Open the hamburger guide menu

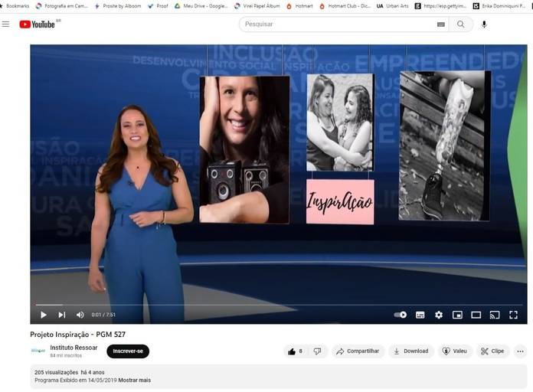(x=6, y=24)
